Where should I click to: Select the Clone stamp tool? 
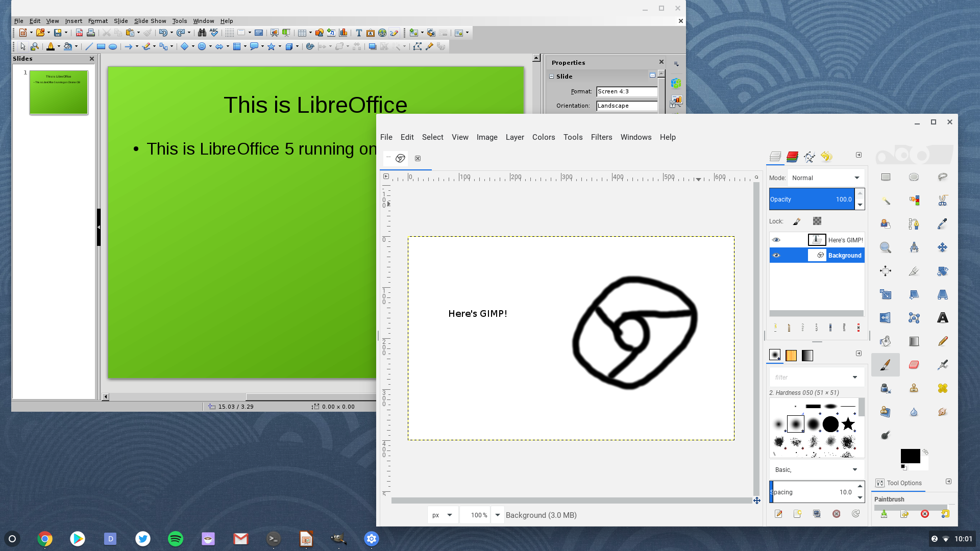[x=914, y=388]
